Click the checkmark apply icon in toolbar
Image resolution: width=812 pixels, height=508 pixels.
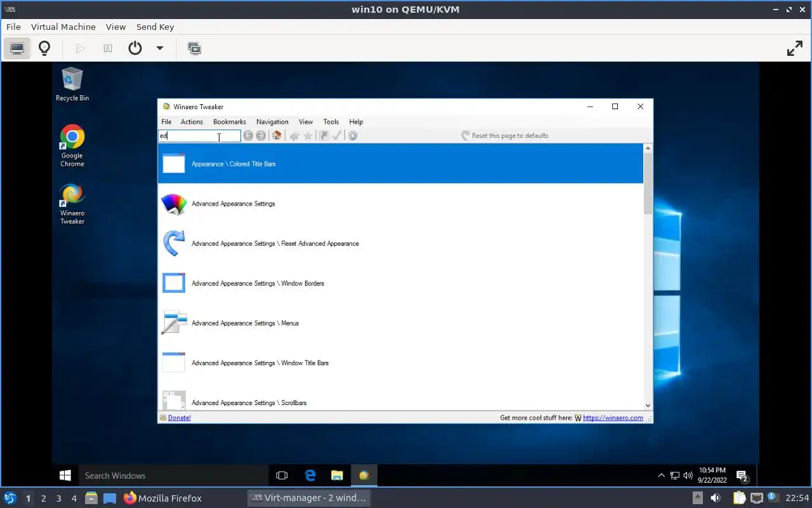coord(337,135)
